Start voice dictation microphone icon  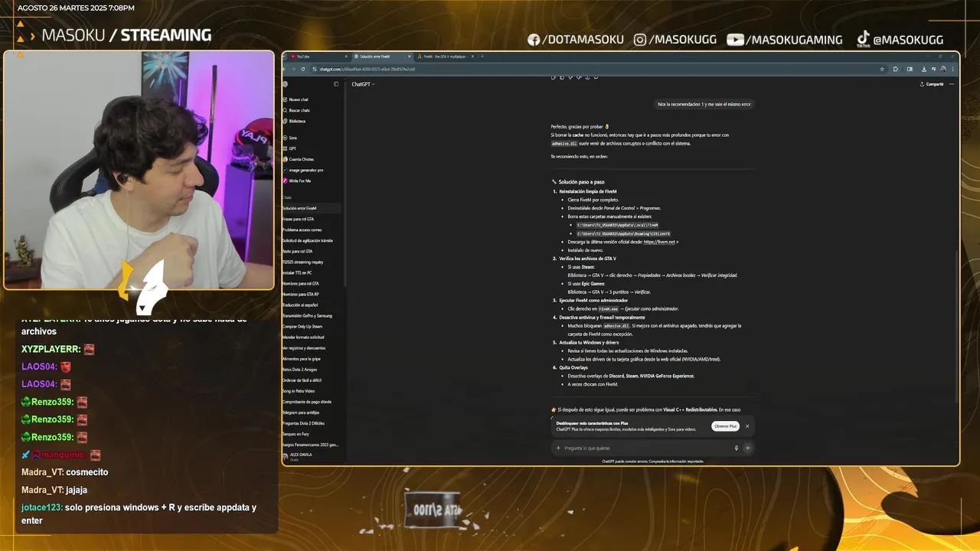coord(737,448)
